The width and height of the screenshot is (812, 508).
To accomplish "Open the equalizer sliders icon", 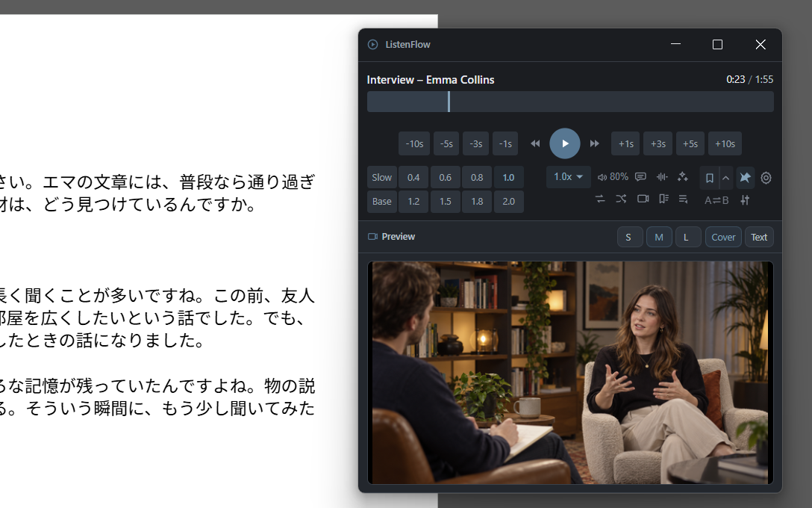I will (745, 200).
